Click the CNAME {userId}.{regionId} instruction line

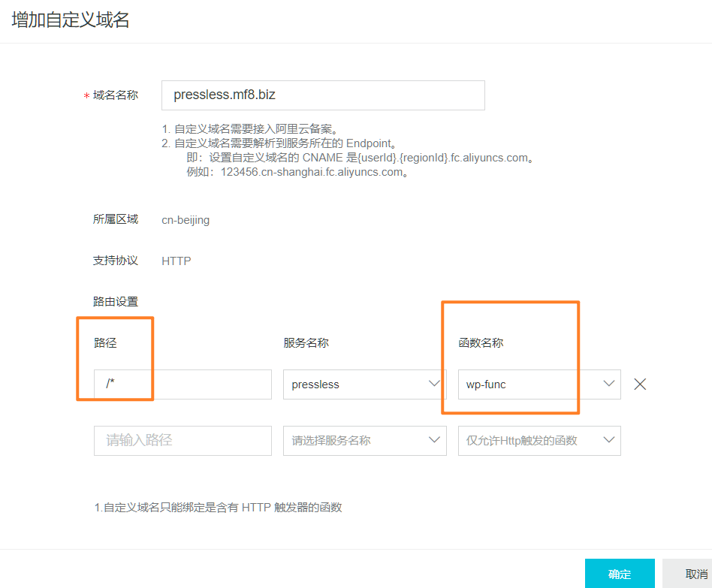[x=360, y=158]
